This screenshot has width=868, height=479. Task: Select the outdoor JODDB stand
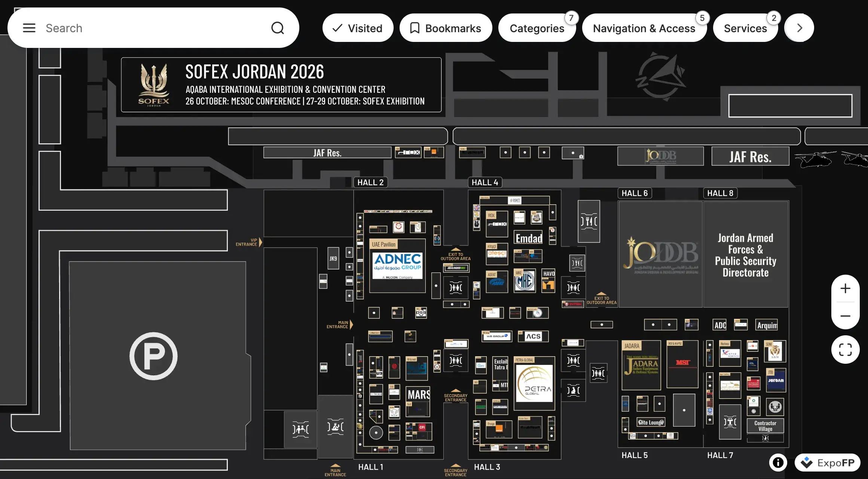(660, 156)
